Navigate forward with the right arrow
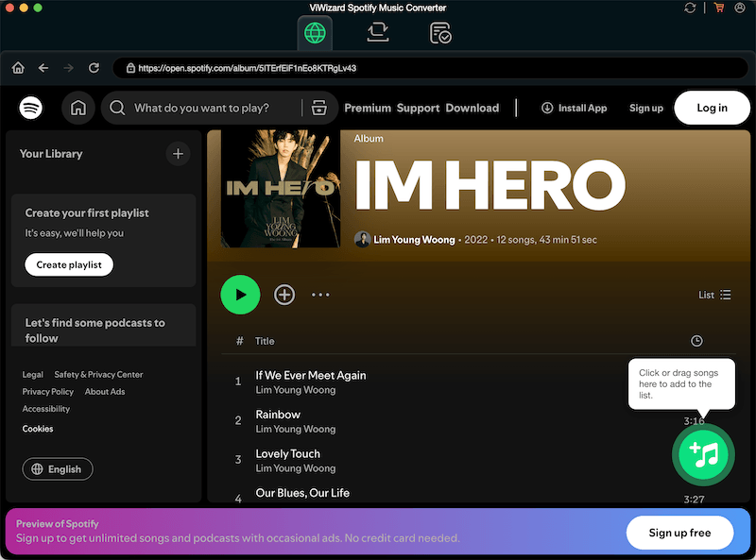This screenshot has width=756, height=560. (68, 68)
